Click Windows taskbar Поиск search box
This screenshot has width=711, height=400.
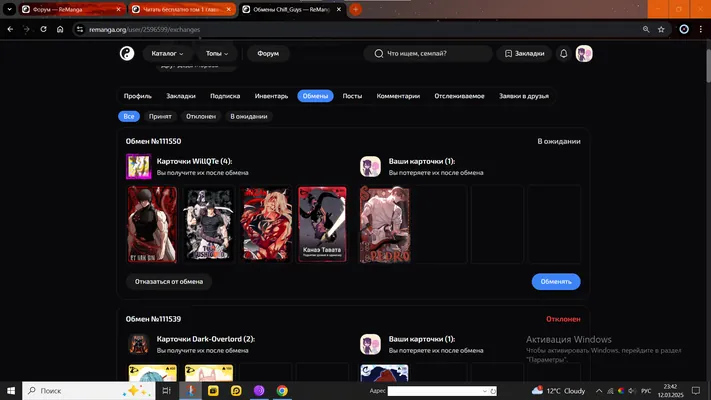coord(89,390)
